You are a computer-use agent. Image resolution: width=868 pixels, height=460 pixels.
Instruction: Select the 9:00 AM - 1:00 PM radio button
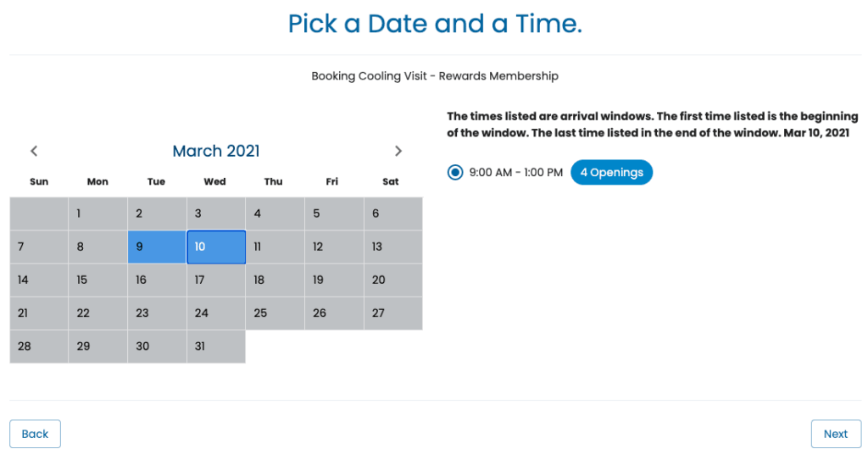coord(455,173)
